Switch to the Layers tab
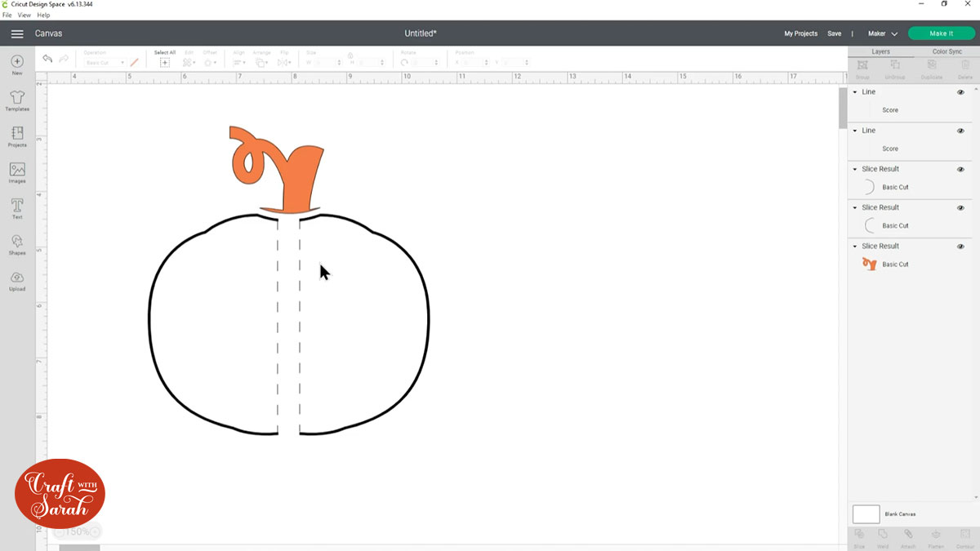Image resolution: width=980 pixels, height=551 pixels. point(880,51)
